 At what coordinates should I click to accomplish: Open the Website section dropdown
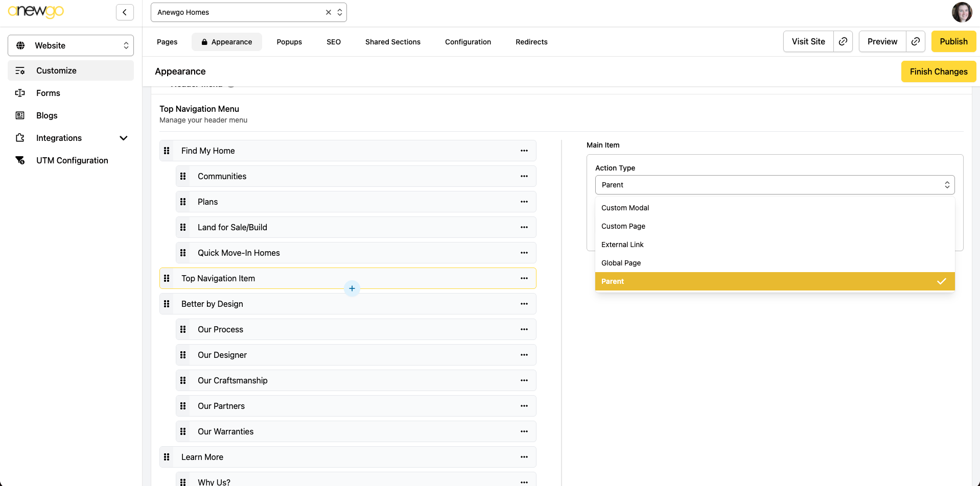71,45
